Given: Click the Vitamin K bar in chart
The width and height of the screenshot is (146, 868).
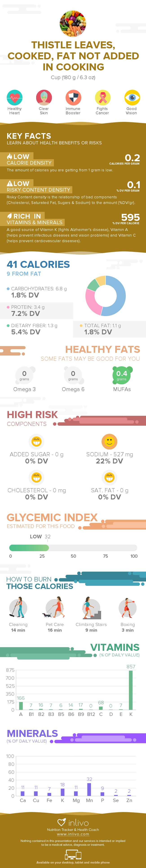Looking at the screenshot, I should pyautogui.click(x=131, y=690).
